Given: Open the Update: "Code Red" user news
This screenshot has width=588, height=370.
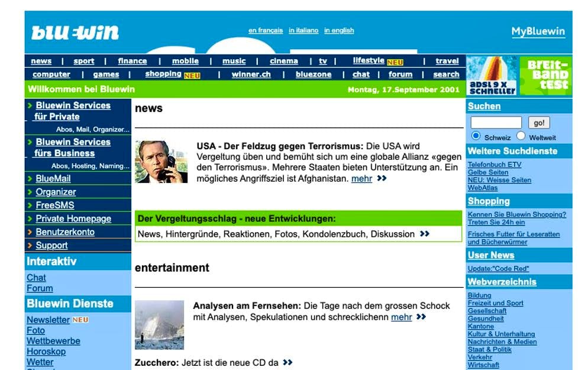Looking at the screenshot, I should [498, 269].
